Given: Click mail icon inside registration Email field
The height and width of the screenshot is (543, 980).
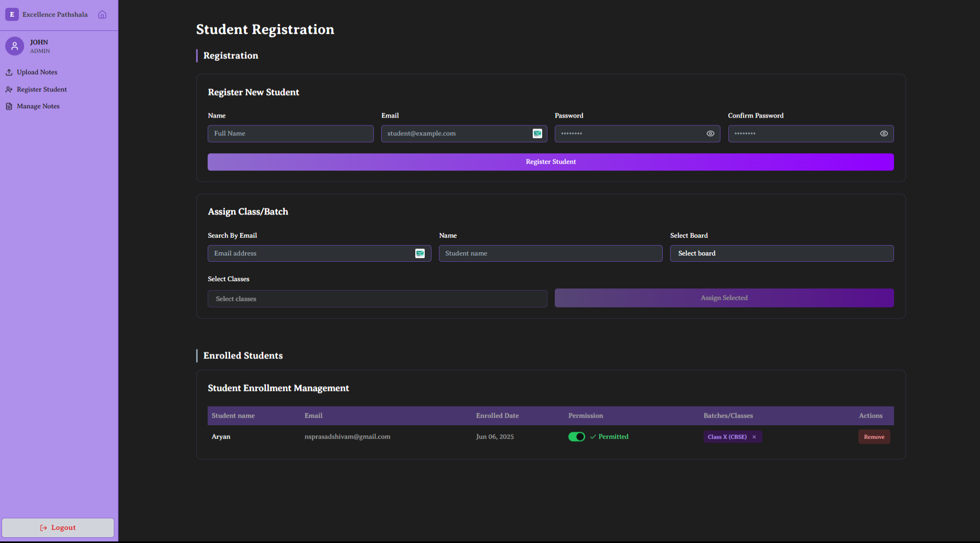Looking at the screenshot, I should click(x=537, y=134).
